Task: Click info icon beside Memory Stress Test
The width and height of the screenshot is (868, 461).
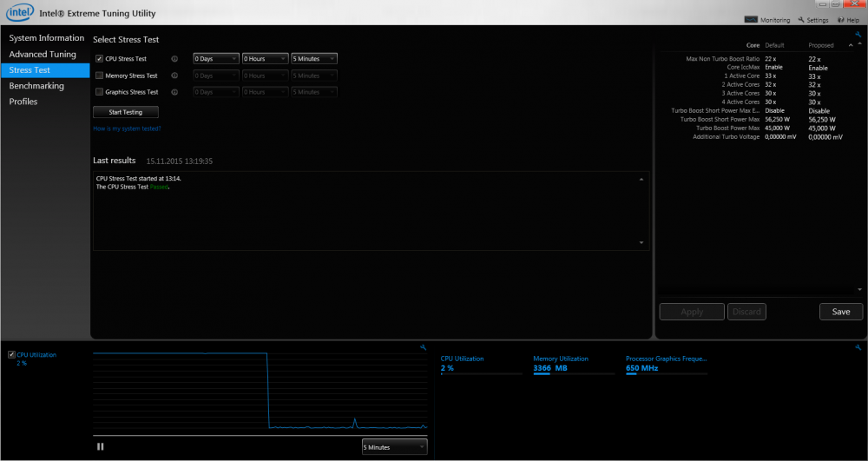Action: click(174, 76)
